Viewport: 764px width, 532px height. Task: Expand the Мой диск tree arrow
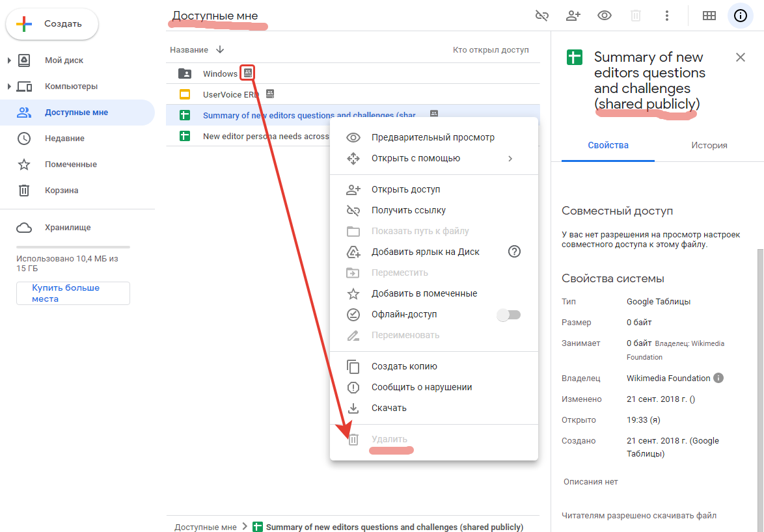coord(8,60)
